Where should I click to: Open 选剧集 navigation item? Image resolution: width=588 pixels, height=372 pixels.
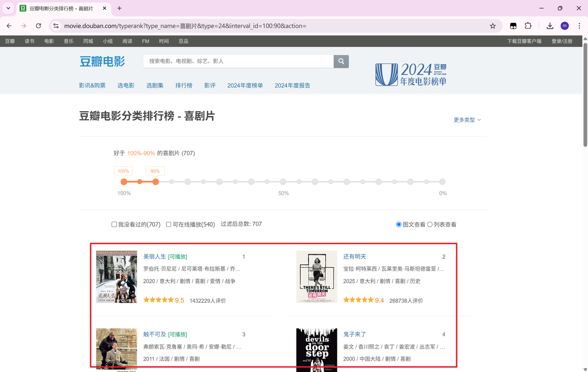click(x=155, y=86)
